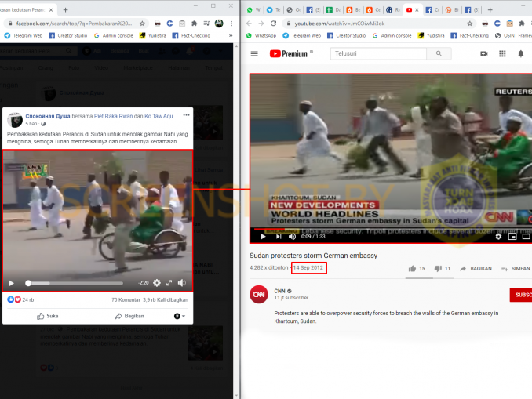This screenshot has height=399, width=532.
Task: Open the audience selector dropdown beside Bagikan
Action: pyautogui.click(x=180, y=316)
